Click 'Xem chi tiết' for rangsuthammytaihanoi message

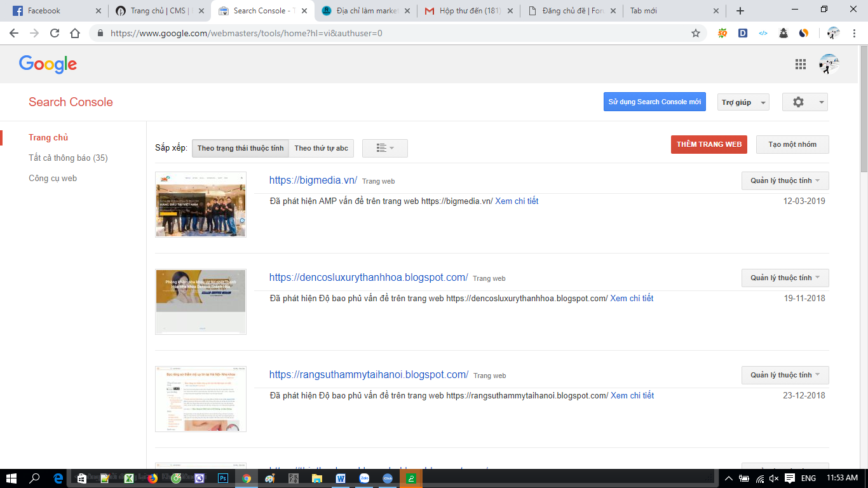coord(632,396)
